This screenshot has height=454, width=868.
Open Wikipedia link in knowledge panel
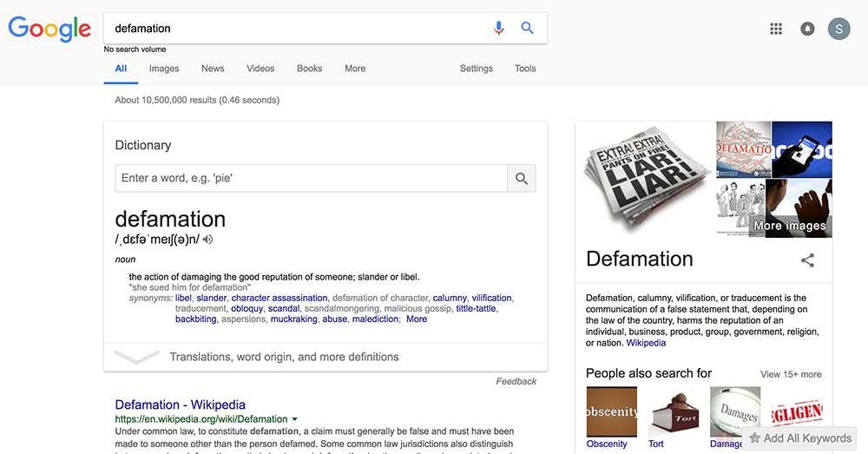[646, 343]
